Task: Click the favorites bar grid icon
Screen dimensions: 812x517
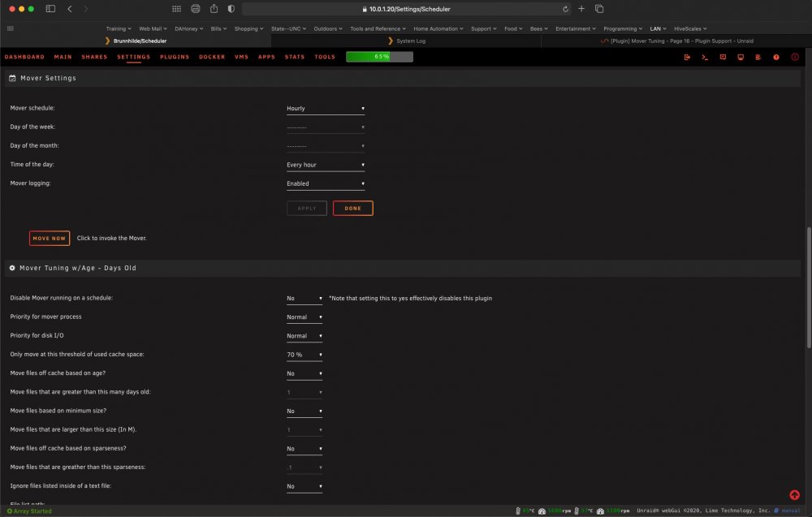Action: click(11, 28)
